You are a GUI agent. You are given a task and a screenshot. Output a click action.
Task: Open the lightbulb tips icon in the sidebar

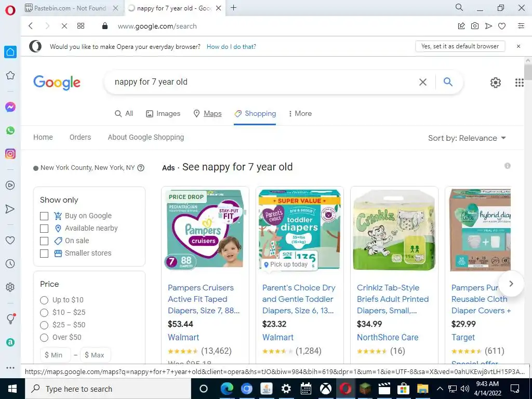coord(10,319)
